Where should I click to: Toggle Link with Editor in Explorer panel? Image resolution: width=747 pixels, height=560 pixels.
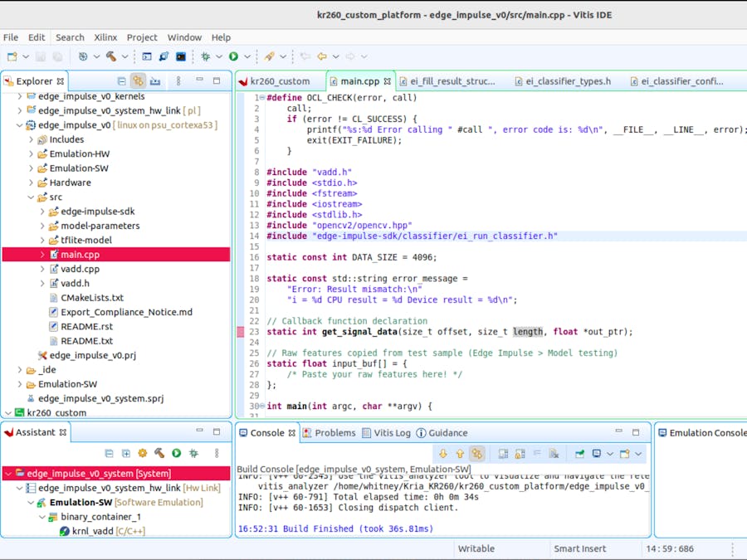pos(138,81)
